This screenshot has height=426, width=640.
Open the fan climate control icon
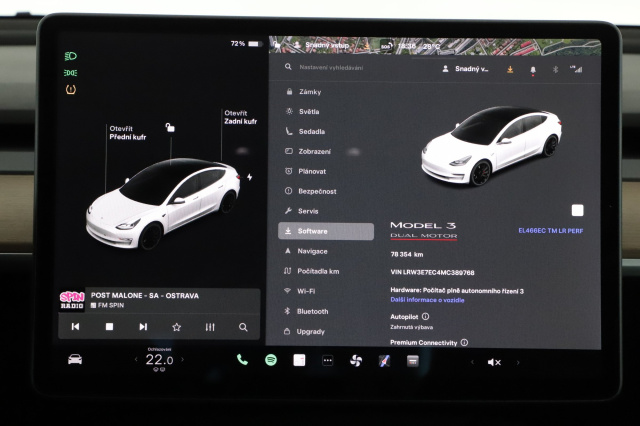[355, 360]
